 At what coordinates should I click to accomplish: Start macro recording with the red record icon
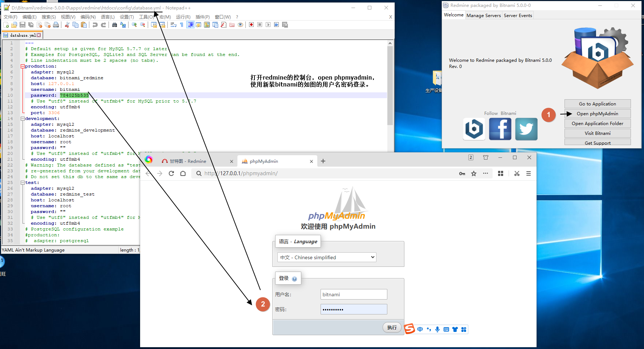(x=251, y=25)
